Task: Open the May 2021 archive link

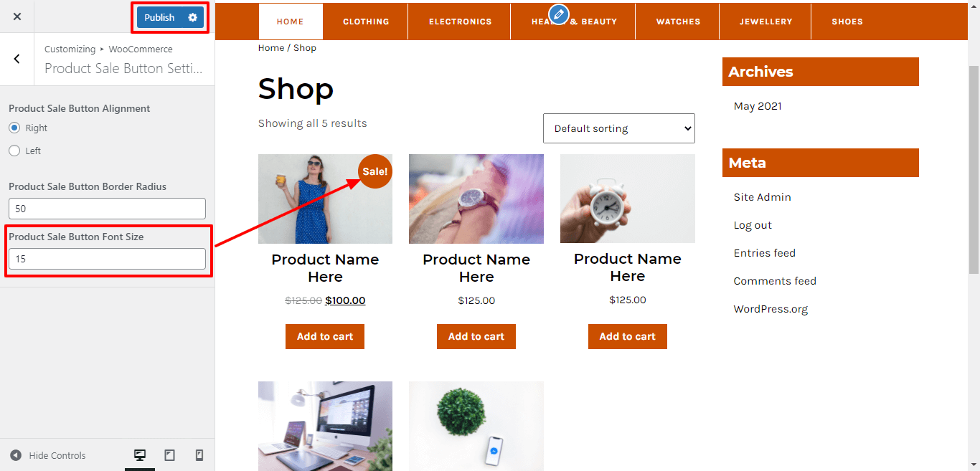Action: (x=758, y=106)
